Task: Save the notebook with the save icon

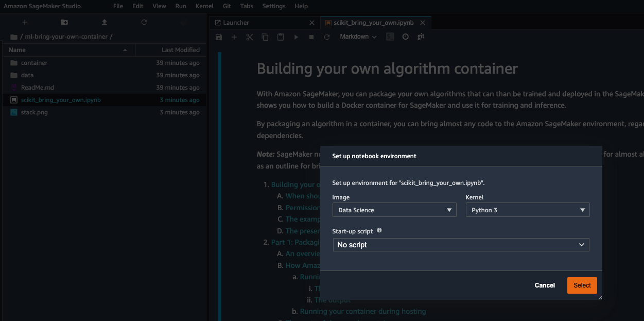Action: [218, 37]
